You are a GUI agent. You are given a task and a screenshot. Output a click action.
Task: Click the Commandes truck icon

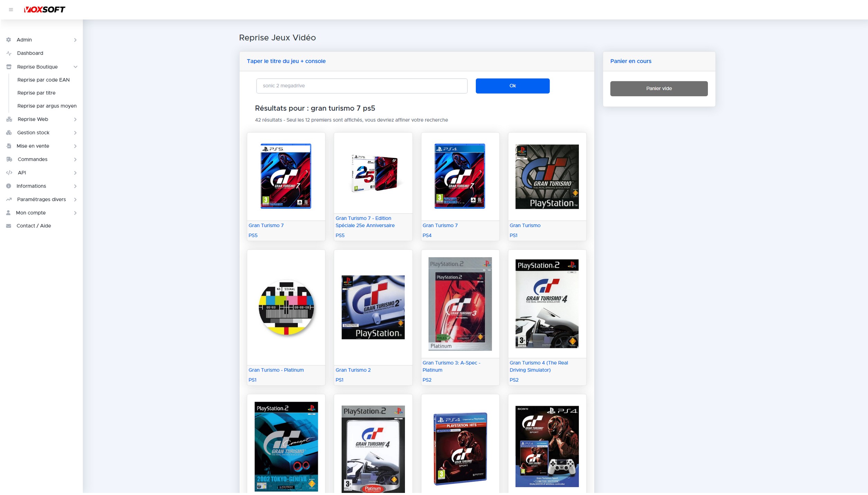[x=9, y=159]
